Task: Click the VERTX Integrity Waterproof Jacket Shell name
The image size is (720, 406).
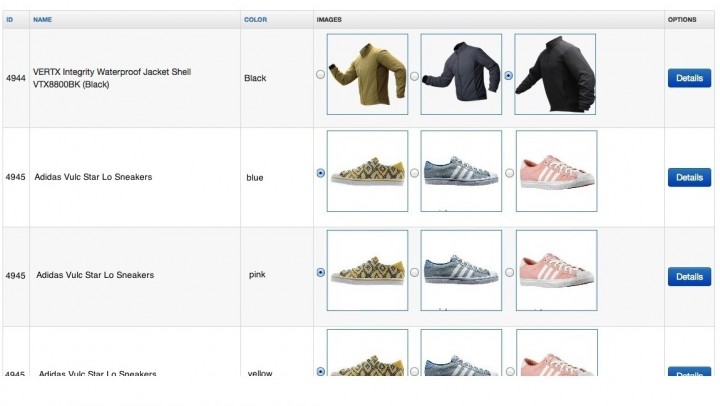Action: pos(112,78)
